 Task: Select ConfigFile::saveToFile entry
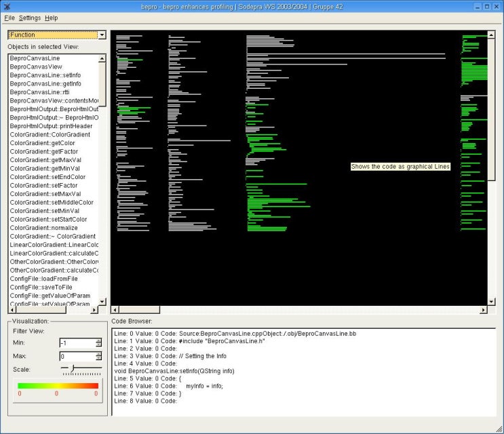coord(41,288)
